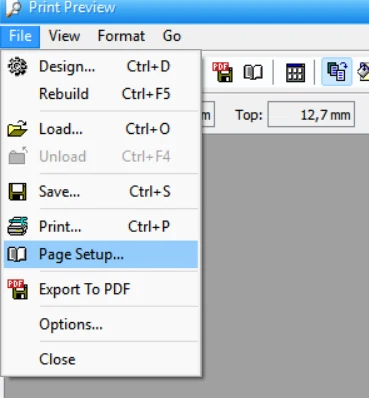Image resolution: width=369 pixels, height=398 pixels.
Task: Click the PDF icon beside Export To PDF
Action: click(17, 289)
